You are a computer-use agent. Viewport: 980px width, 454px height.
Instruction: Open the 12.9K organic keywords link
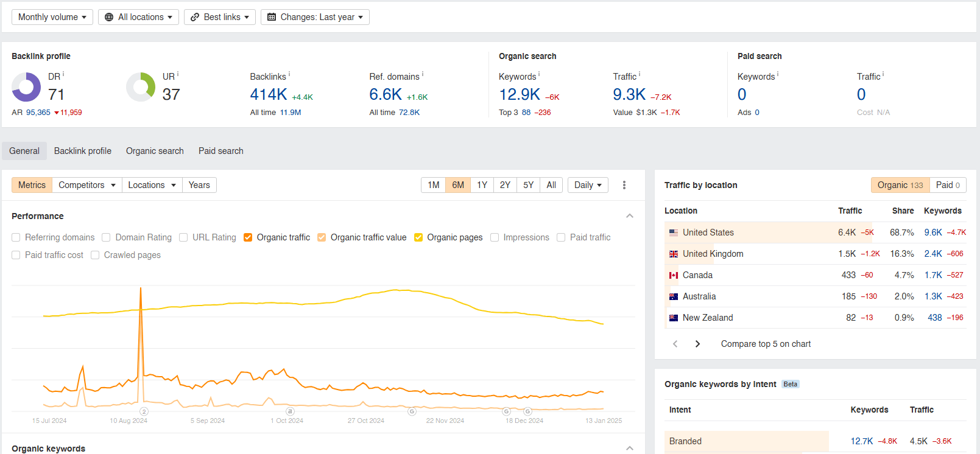[x=520, y=94]
